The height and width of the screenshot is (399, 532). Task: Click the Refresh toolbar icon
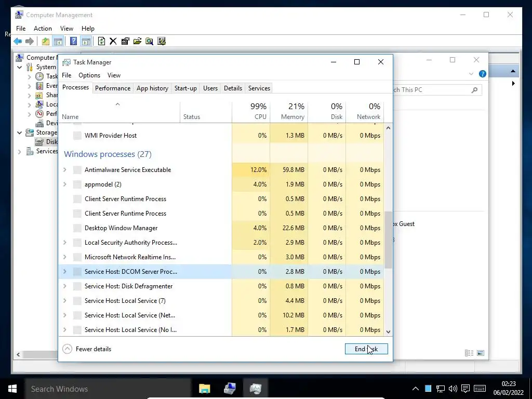tap(101, 42)
